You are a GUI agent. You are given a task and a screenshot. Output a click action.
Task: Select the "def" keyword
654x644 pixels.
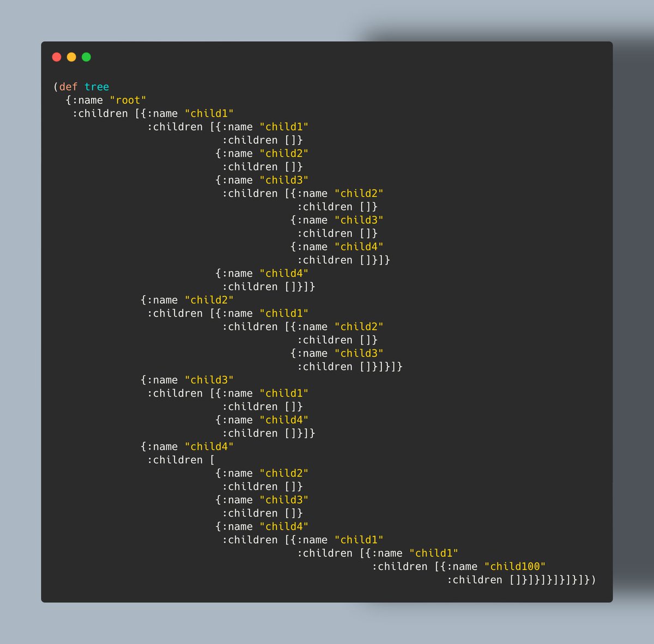coord(69,87)
